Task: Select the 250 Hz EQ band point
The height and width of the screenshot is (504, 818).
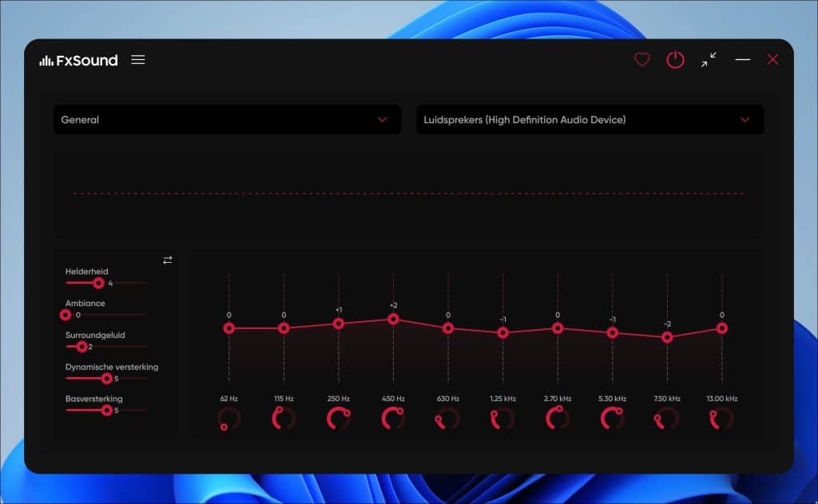Action: [339, 323]
